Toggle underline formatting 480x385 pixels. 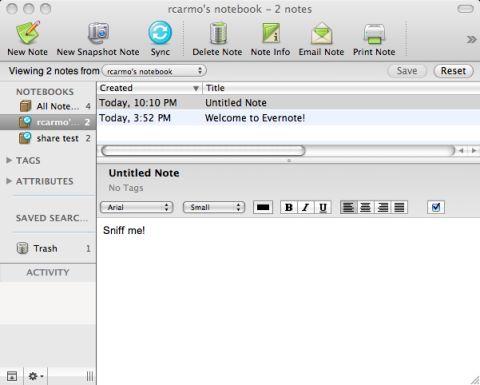tap(323, 207)
